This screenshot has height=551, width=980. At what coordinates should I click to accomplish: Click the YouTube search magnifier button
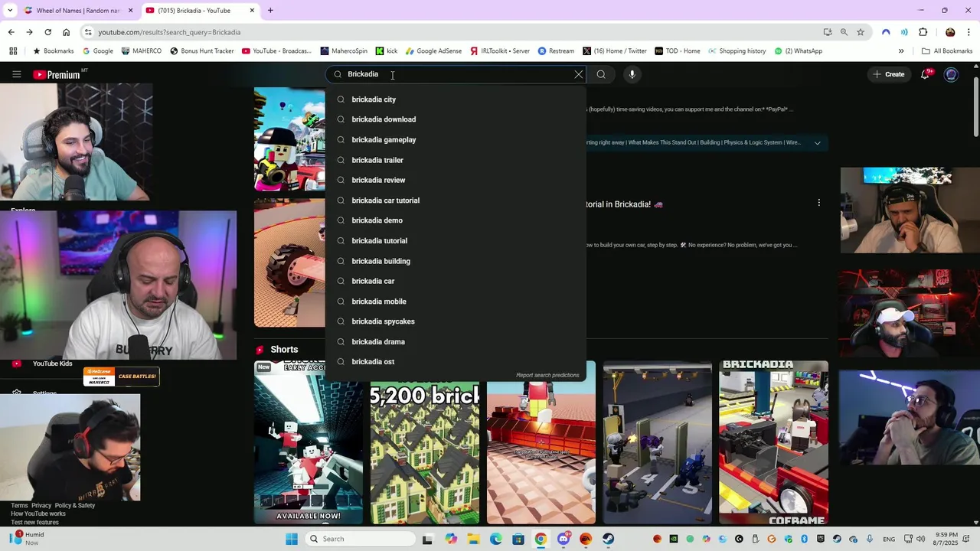click(x=601, y=74)
